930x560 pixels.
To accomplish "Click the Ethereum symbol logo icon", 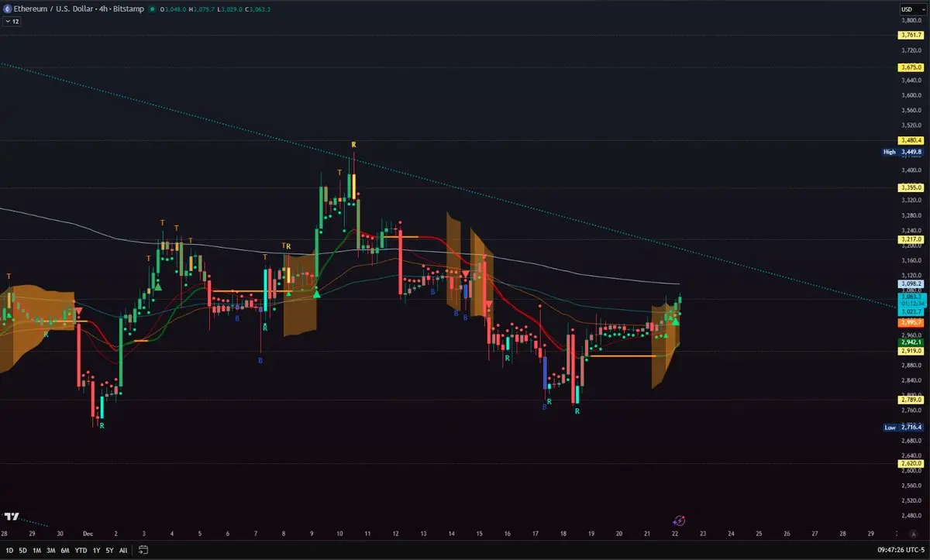I will pyautogui.click(x=7, y=9).
